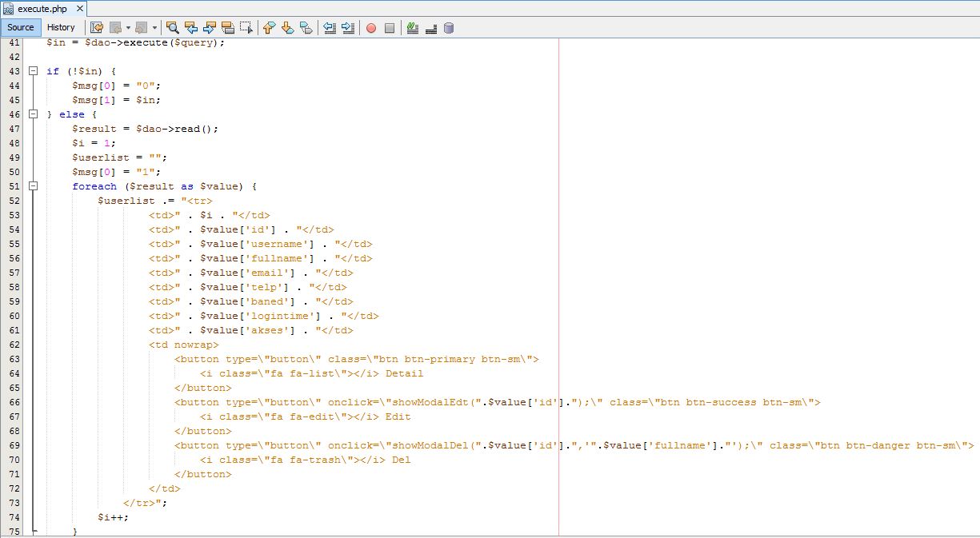
Task: Select the Back navigation icon
Action: [117, 27]
